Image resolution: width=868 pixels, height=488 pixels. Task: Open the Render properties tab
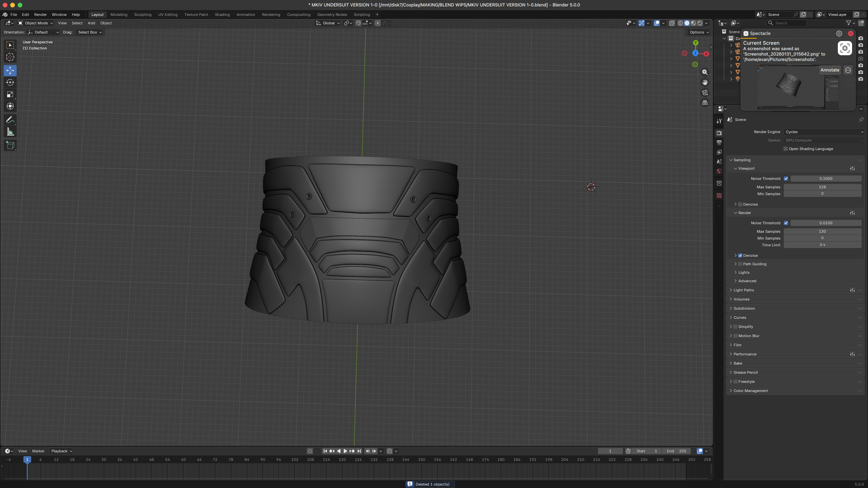[719, 133]
